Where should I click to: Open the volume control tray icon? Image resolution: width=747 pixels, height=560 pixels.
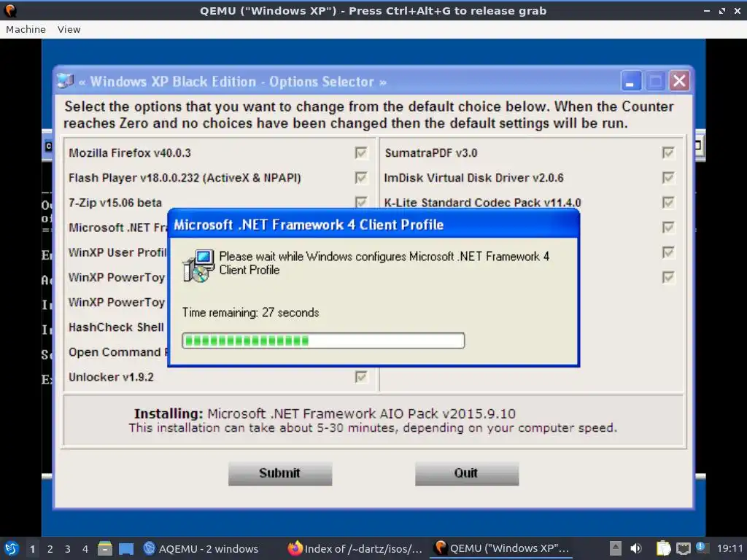tap(636, 548)
